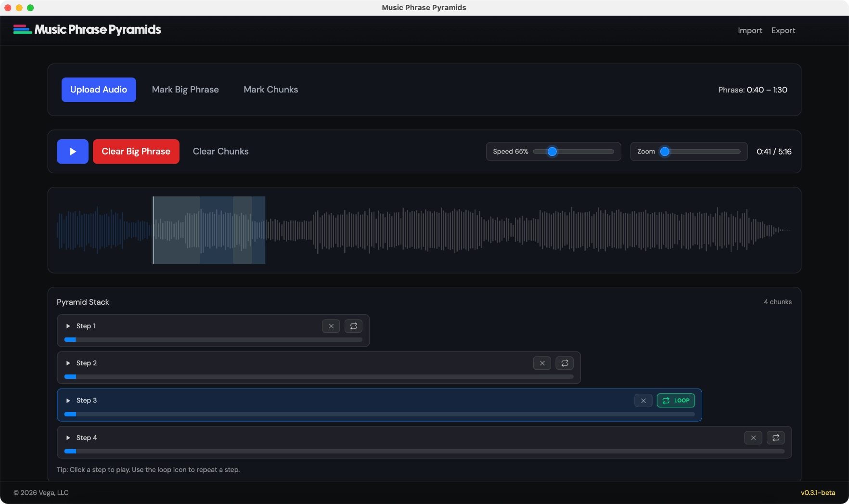Click the blue play button to start playback
The height and width of the screenshot is (504, 849).
72,151
